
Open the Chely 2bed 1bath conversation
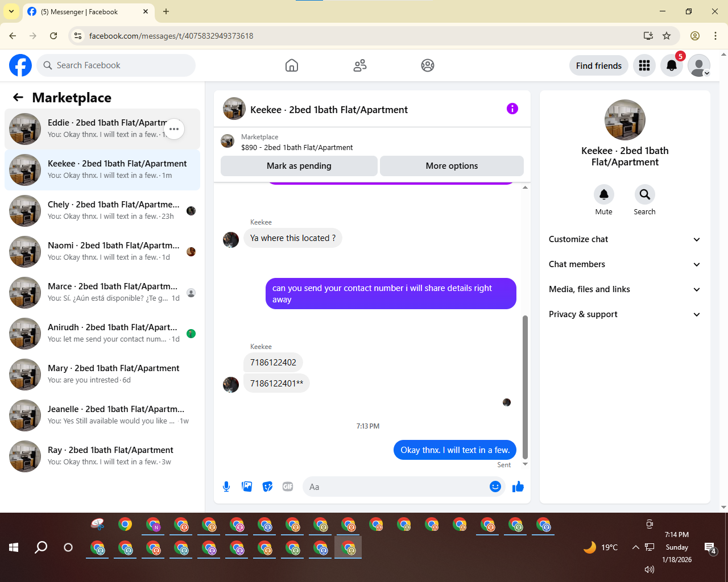click(102, 211)
